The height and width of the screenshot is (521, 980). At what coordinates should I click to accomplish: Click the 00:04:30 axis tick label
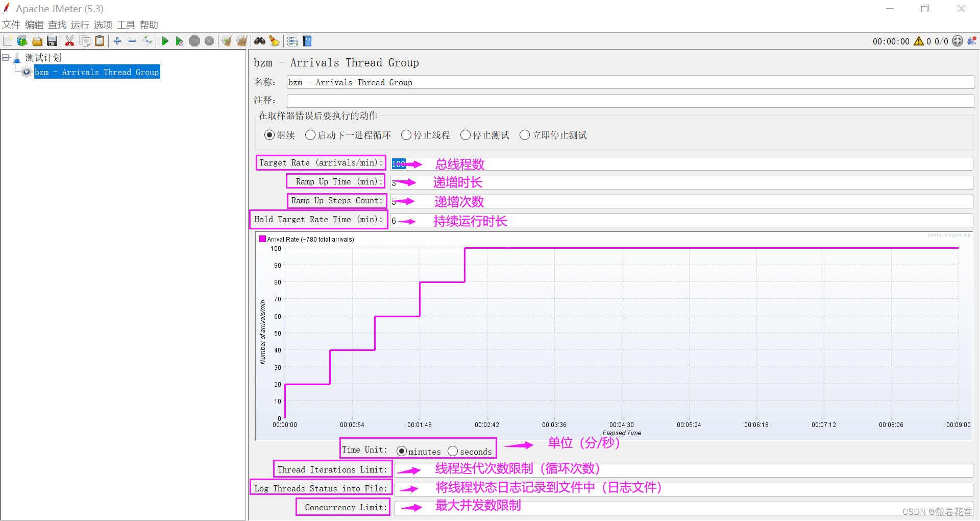pos(622,424)
